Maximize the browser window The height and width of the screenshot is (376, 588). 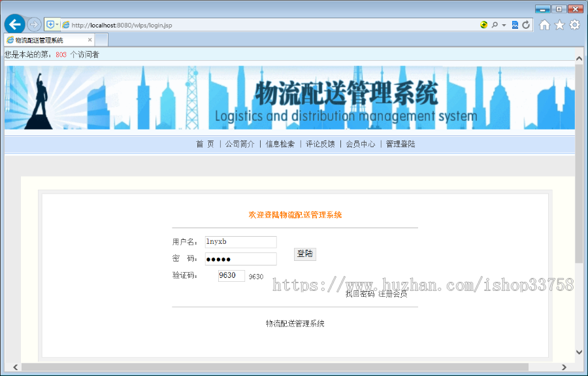[x=559, y=9]
